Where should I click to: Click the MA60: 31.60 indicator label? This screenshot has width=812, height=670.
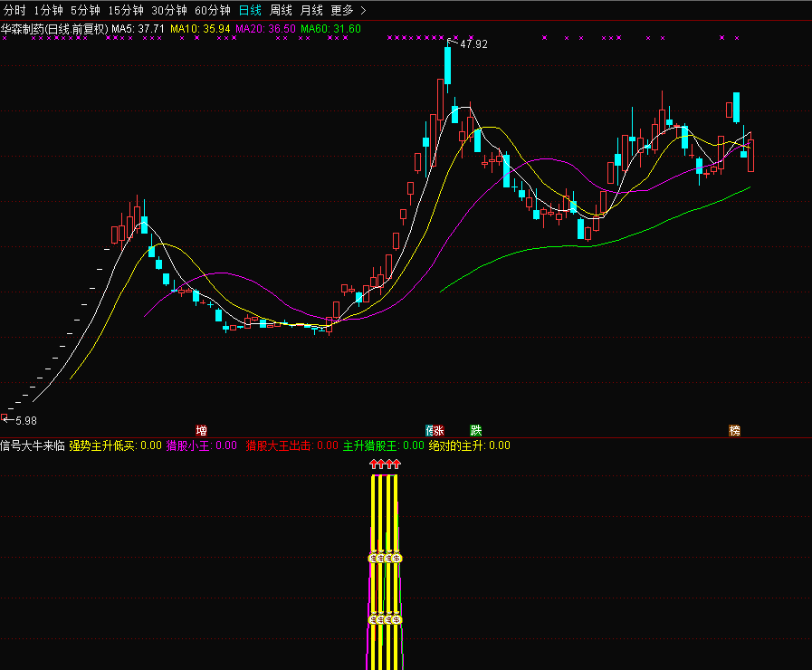click(x=330, y=29)
